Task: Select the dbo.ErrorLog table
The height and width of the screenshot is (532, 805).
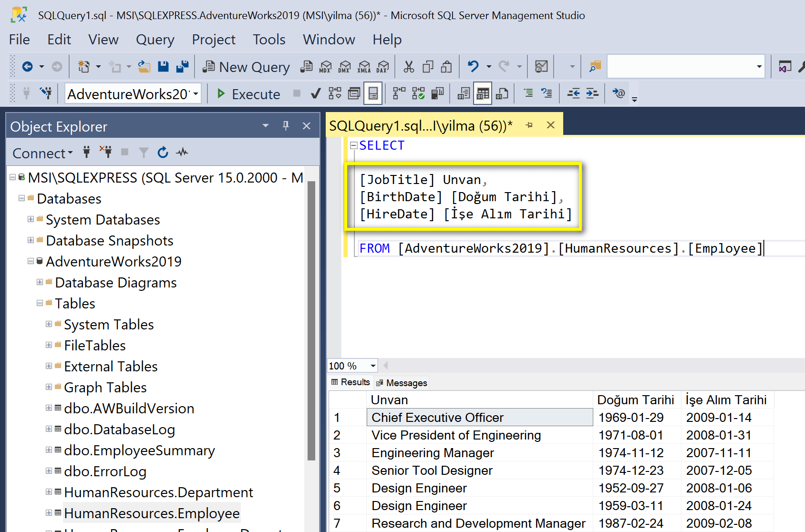Action: pos(105,471)
